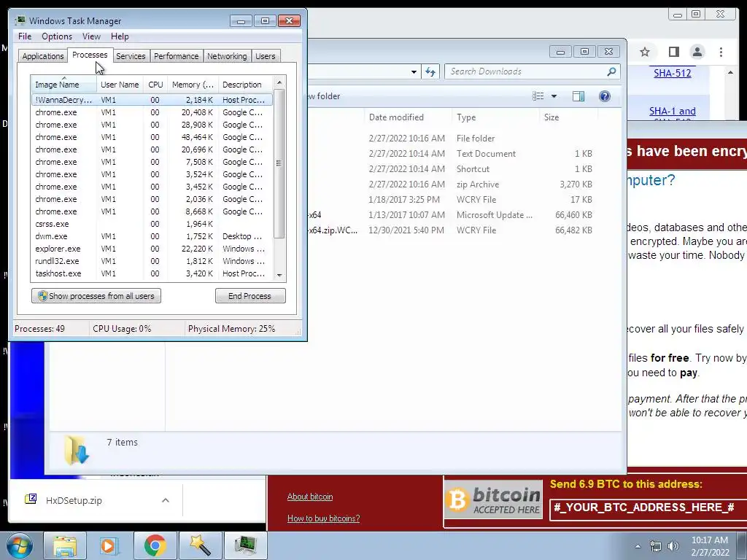The width and height of the screenshot is (747, 560).
Task: Sort processes by Description column
Action: click(245, 85)
